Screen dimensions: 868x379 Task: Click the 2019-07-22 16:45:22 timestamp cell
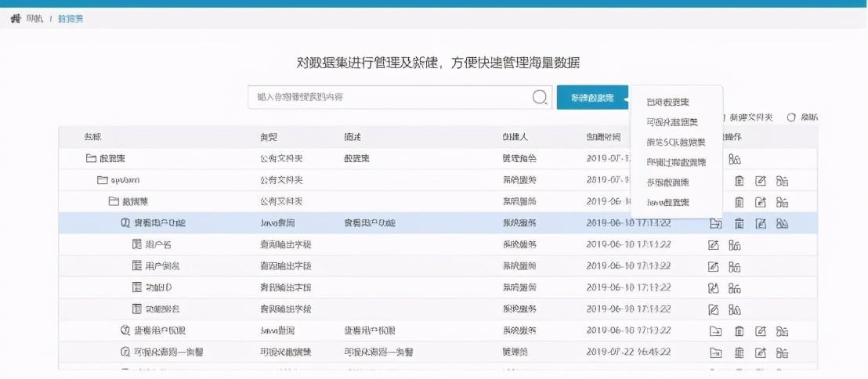click(629, 352)
